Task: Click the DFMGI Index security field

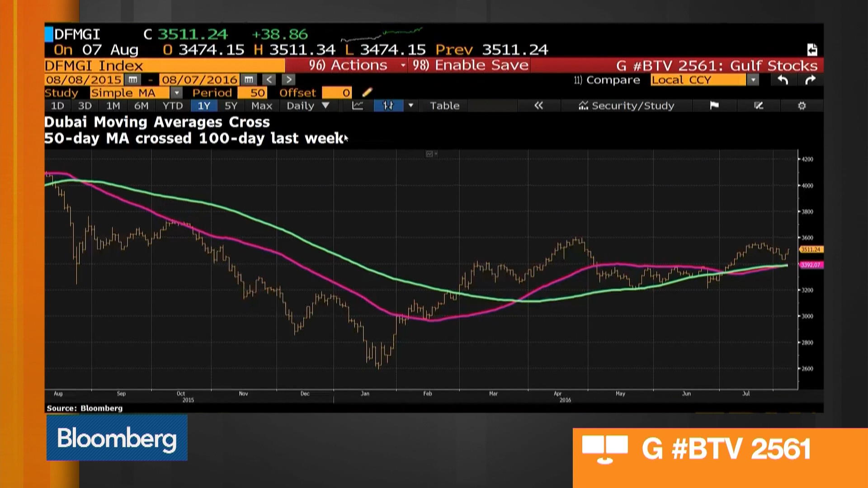Action: pyautogui.click(x=165, y=66)
